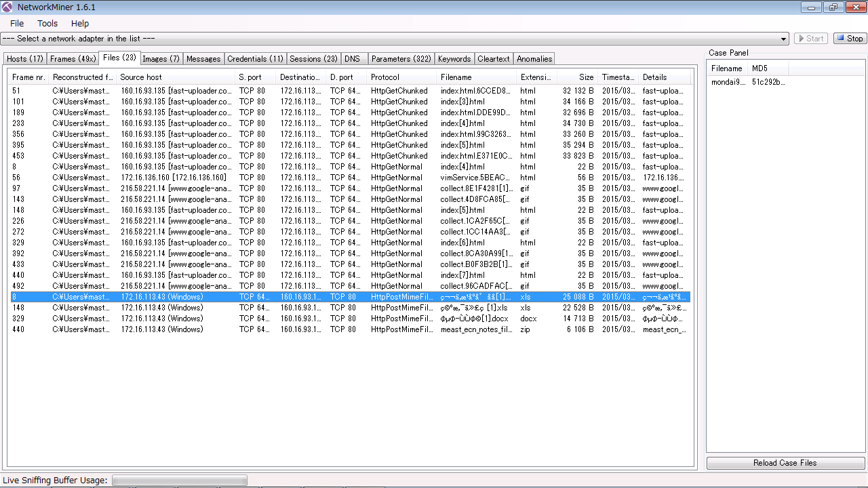
Task: Click the Live Sniffing Buffer Usage bar
Action: click(180, 481)
